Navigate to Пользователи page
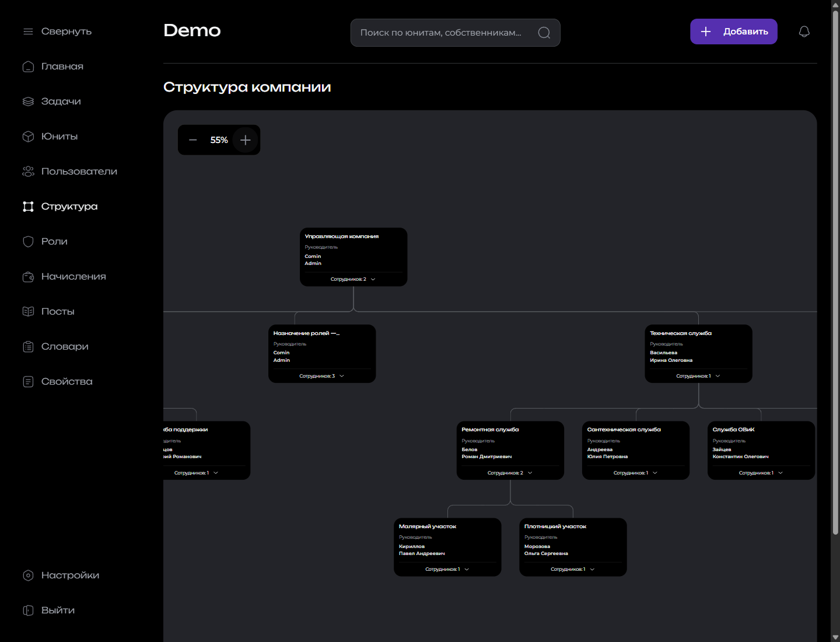Image resolution: width=840 pixels, height=642 pixels. [79, 172]
